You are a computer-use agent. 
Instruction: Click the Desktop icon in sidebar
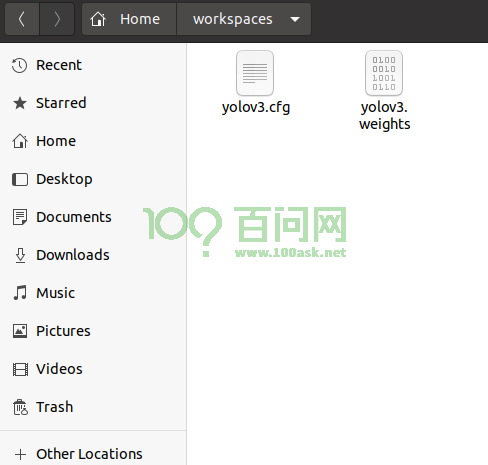coord(20,179)
